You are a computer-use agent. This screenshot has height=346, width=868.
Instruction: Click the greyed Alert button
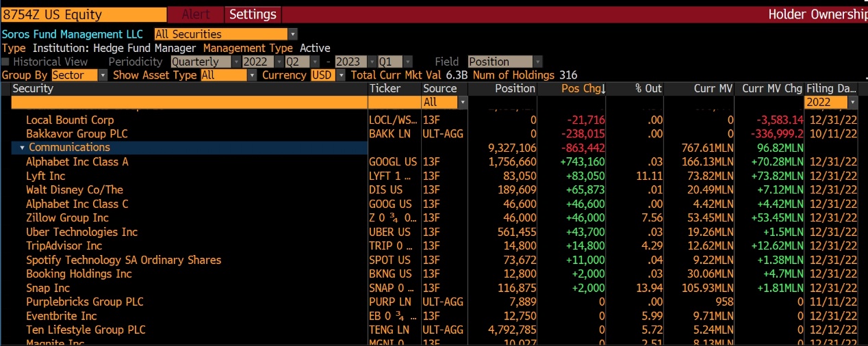[196, 14]
